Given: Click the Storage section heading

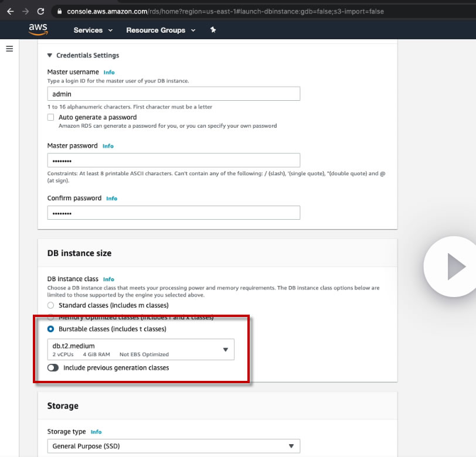Looking at the screenshot, I should click(x=63, y=406).
